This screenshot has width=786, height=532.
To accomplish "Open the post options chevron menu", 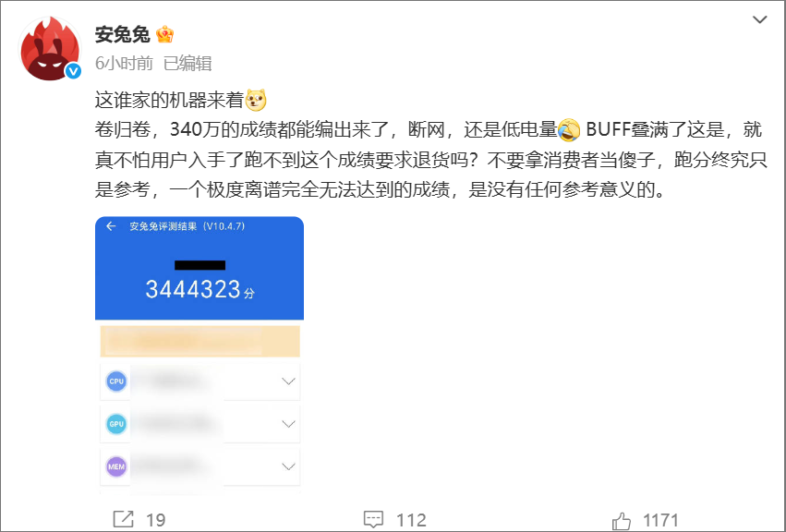I will click(x=760, y=19).
